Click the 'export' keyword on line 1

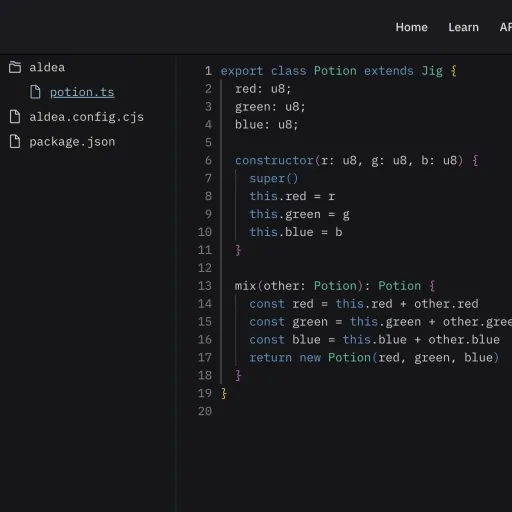[242, 71]
